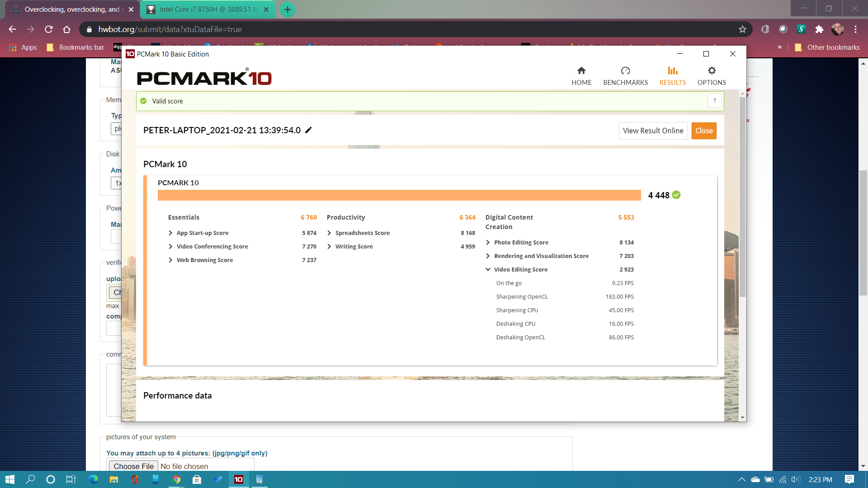Viewport: 868px width, 488px height.
Task: Click PCMark 10 taskbar icon
Action: pyautogui.click(x=239, y=479)
